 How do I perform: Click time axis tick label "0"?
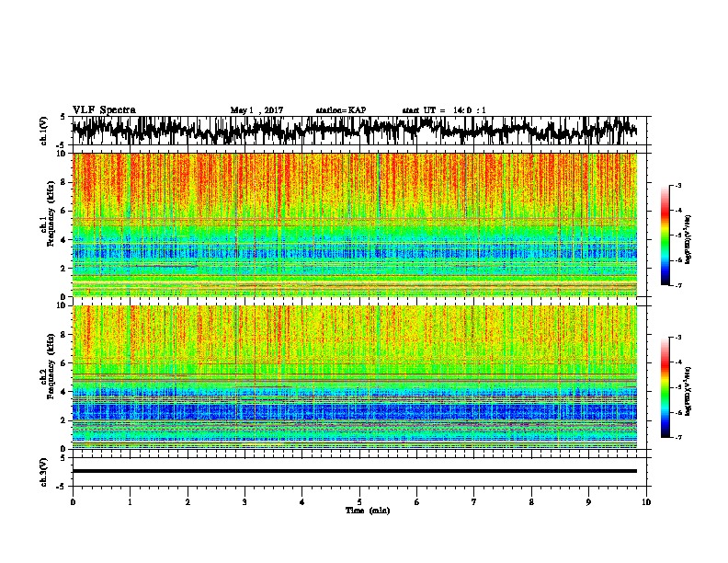click(73, 502)
